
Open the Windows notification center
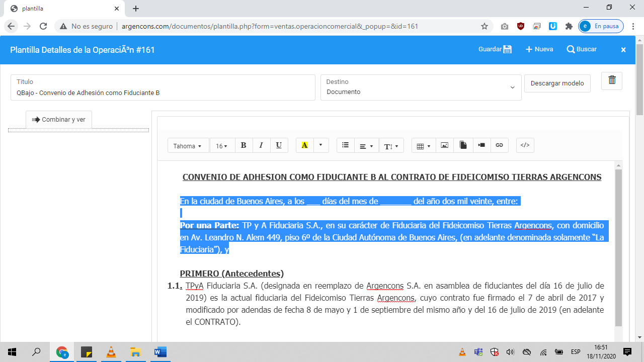pos(627,352)
